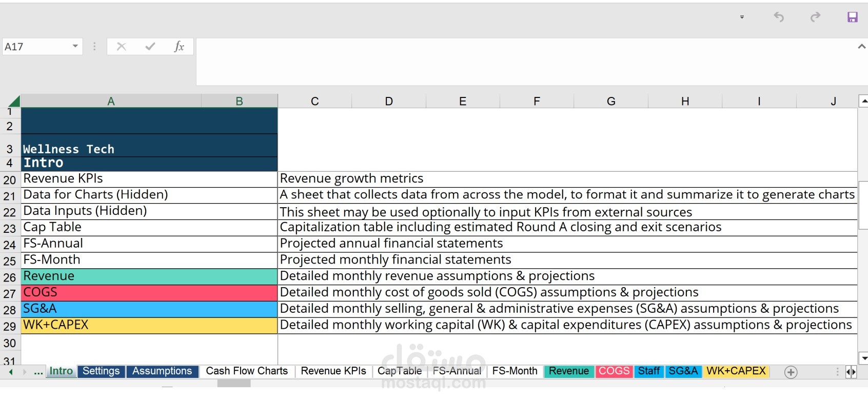Click the vertical scrollbar down arrow
The width and height of the screenshot is (868, 400).
864,358
